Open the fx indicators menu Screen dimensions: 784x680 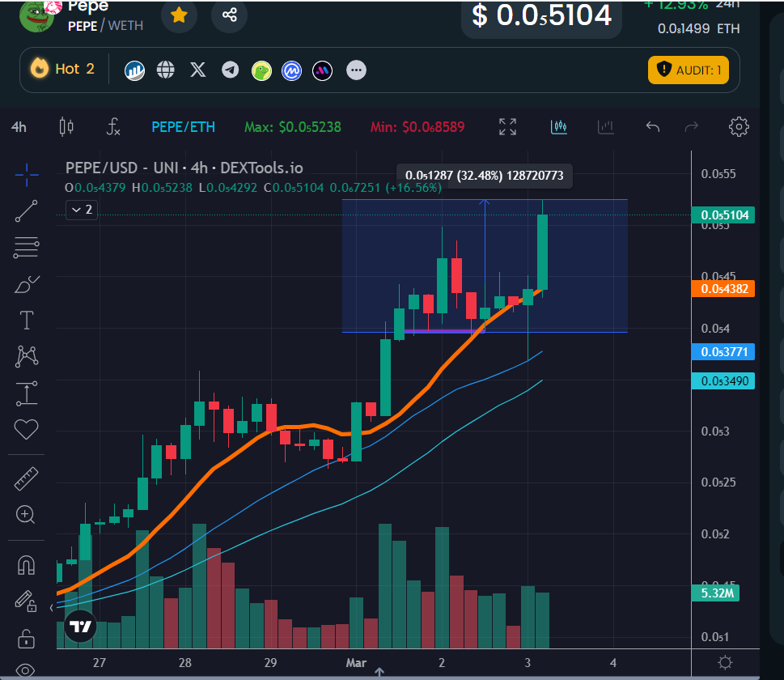[x=113, y=126]
